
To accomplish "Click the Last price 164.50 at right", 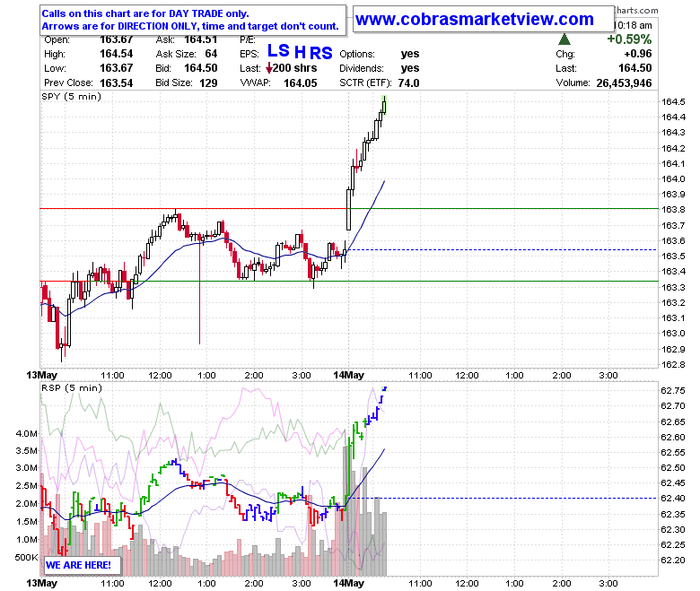I will point(634,68).
